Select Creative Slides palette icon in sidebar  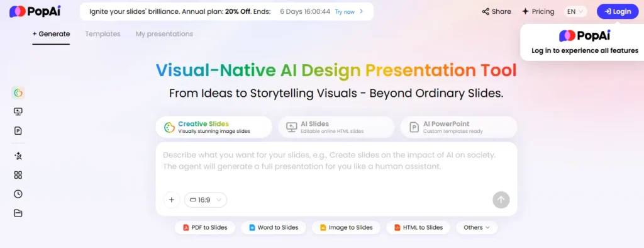tap(18, 93)
